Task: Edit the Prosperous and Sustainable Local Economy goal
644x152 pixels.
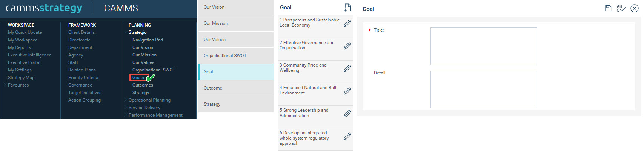Action: pyautogui.click(x=347, y=23)
